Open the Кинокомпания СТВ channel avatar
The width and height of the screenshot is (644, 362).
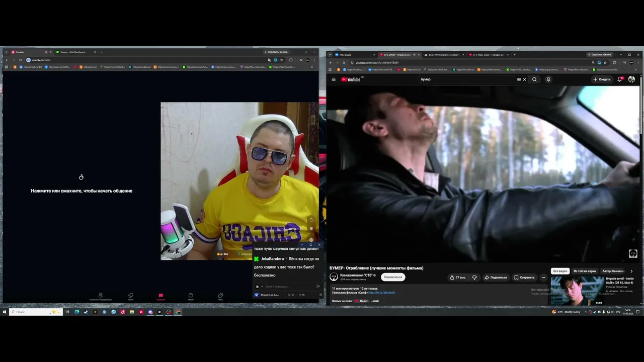[334, 277]
